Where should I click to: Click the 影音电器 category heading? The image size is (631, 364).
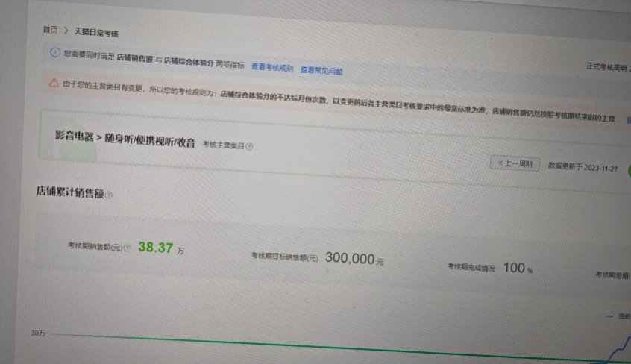114,139
